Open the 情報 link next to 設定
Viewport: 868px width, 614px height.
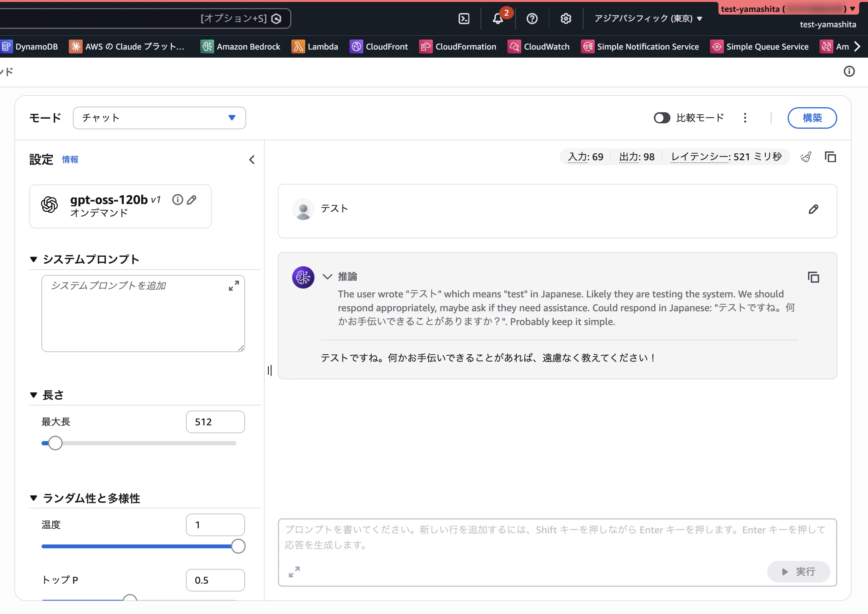70,159
